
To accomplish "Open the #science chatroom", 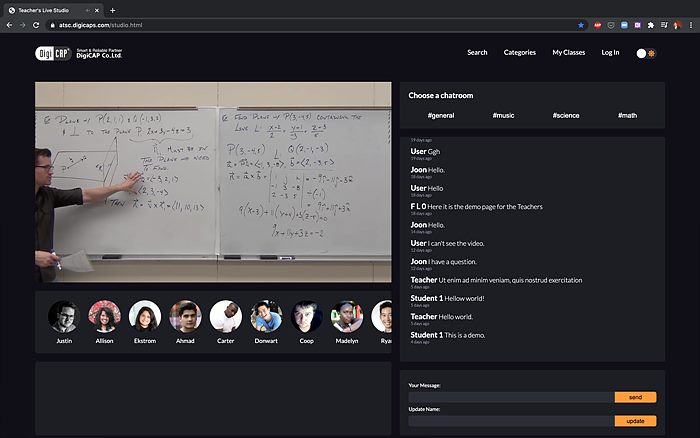I will [x=565, y=116].
